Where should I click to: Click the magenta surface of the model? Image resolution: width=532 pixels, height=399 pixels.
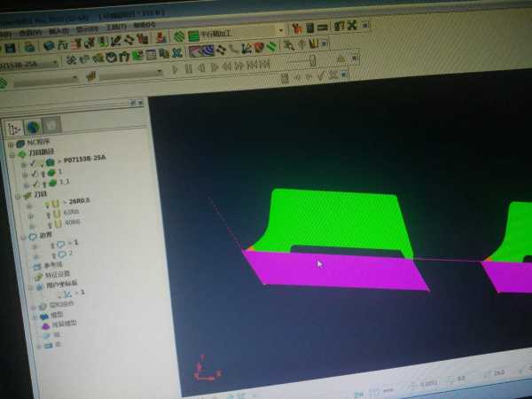336,271
